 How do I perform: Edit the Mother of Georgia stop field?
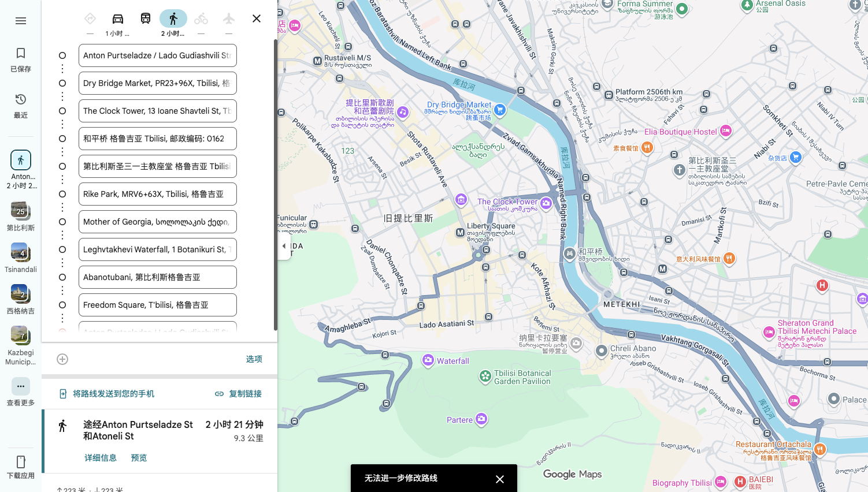tap(158, 222)
